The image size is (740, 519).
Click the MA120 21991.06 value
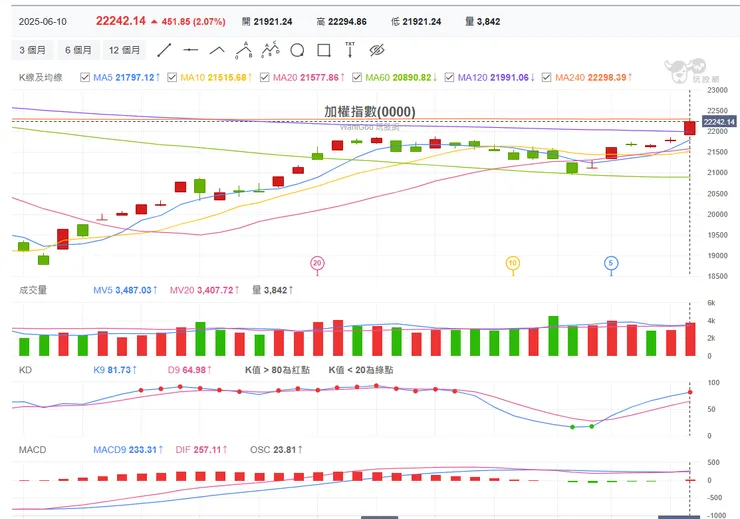496,77
